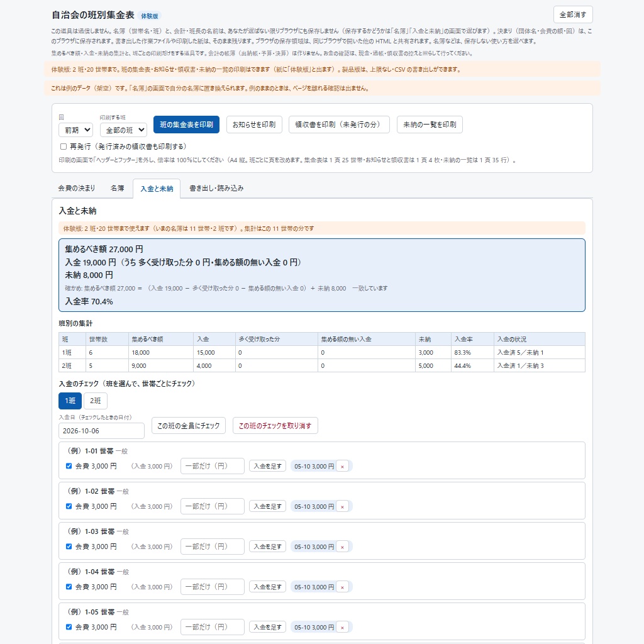The image size is (644, 644).
Task: Click the 班の集金表を印刷 button
Action: [186, 125]
